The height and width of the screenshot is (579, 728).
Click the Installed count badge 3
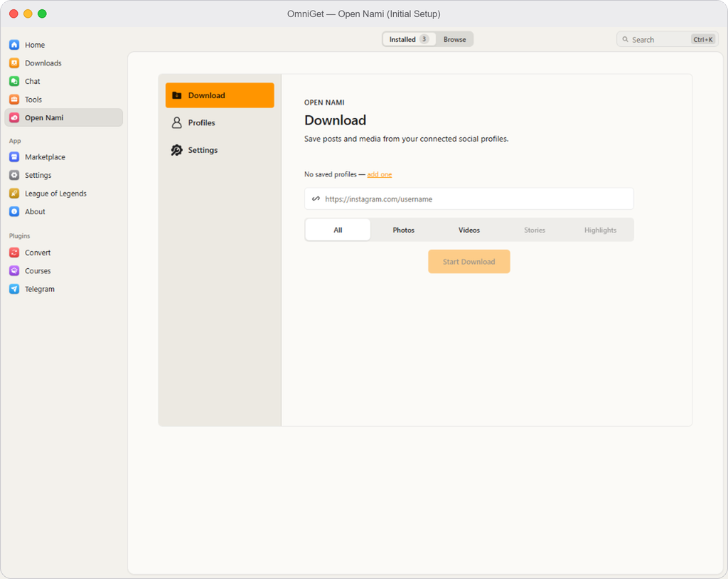(424, 39)
